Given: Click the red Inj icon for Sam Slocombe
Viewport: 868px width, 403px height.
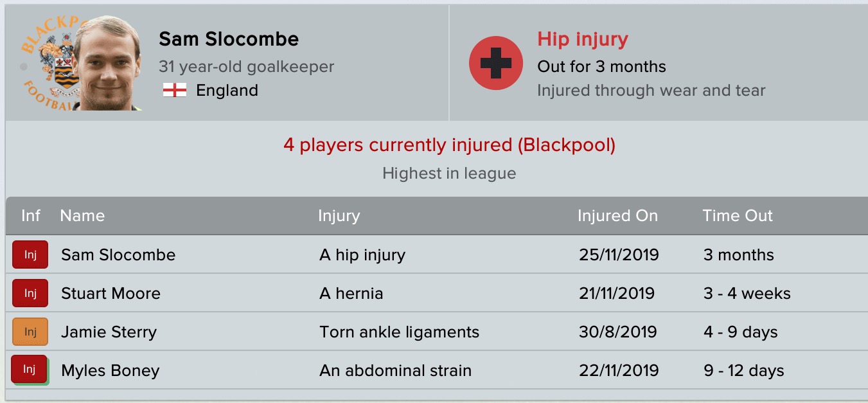Looking at the screenshot, I should click(30, 255).
